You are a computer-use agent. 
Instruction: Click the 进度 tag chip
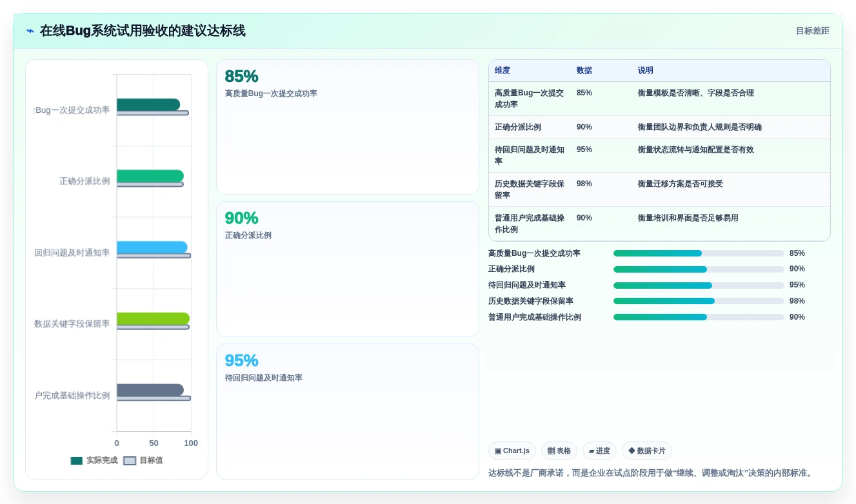(599, 451)
